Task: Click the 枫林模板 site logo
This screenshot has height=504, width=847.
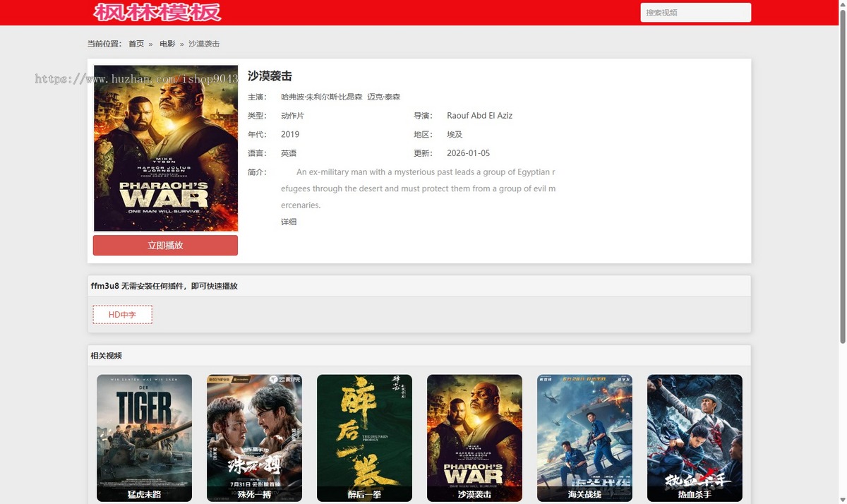Action: click(x=157, y=12)
